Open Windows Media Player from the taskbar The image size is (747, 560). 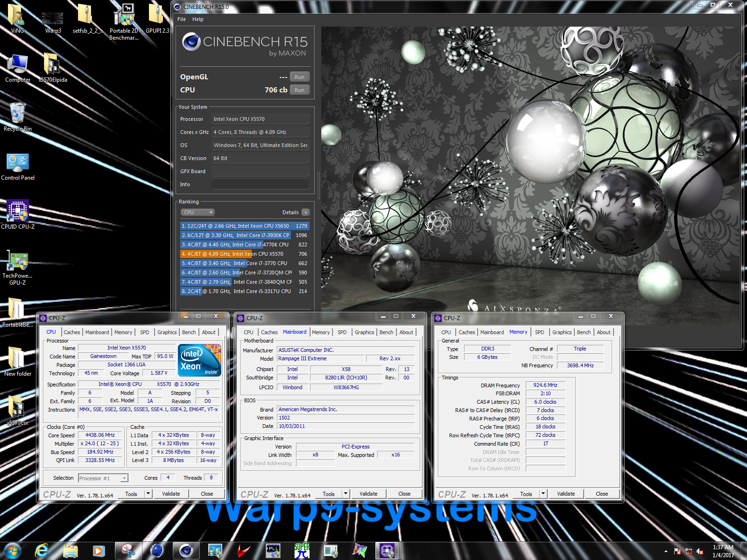pyautogui.click(x=99, y=551)
